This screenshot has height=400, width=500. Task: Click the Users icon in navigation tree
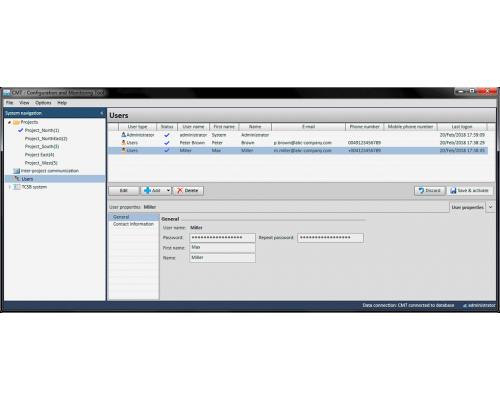coord(17,179)
